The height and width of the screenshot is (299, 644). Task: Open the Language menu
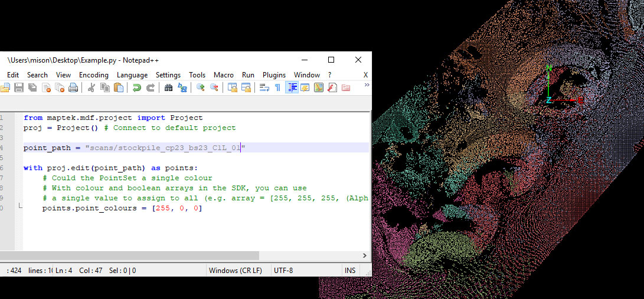pos(132,75)
